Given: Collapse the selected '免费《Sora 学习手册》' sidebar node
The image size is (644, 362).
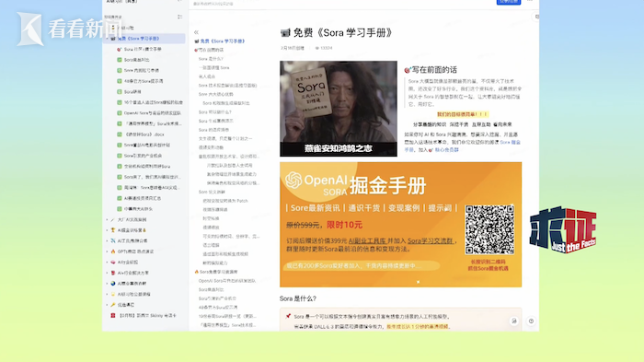Looking at the screenshot, I should [108, 39].
